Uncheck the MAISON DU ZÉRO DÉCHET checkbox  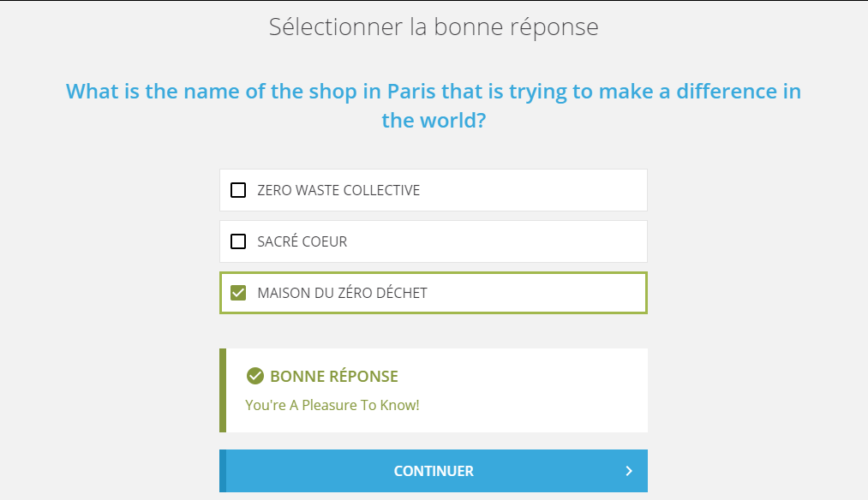pyautogui.click(x=238, y=293)
